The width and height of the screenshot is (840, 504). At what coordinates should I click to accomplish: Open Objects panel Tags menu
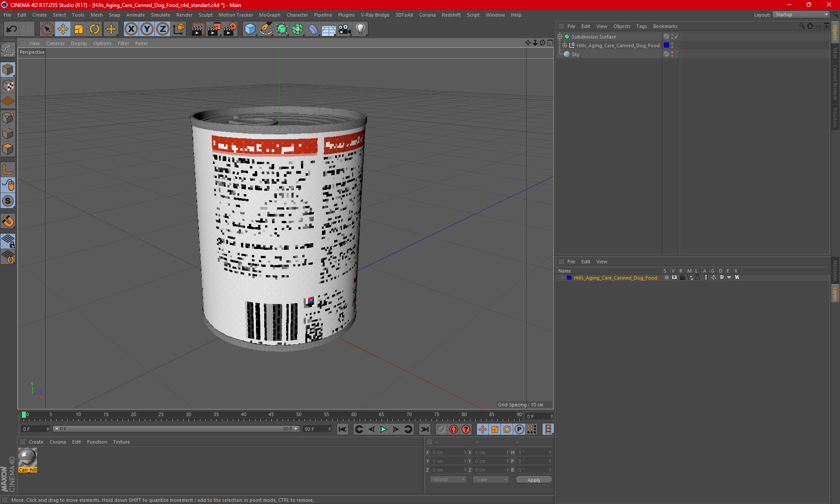coord(641,26)
